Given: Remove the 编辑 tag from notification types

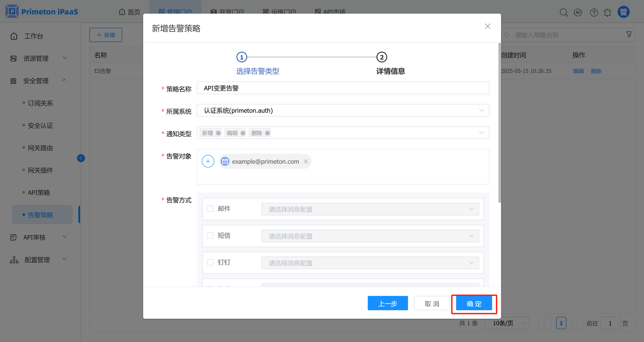Looking at the screenshot, I should 242,133.
